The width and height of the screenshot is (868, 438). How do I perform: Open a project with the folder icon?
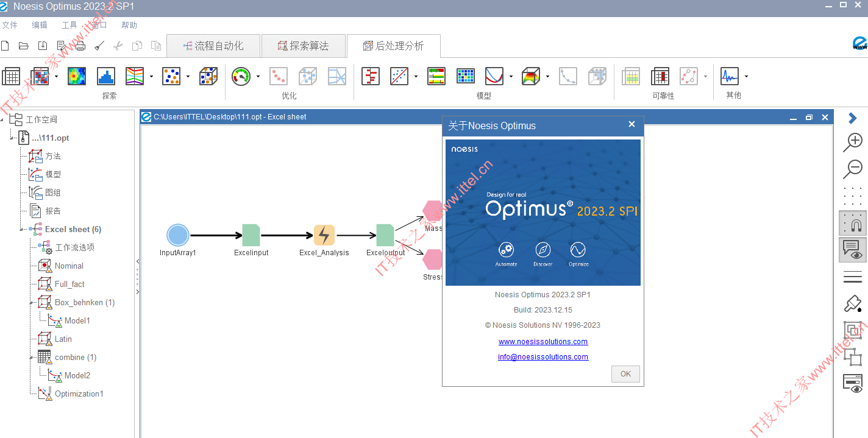pos(24,46)
